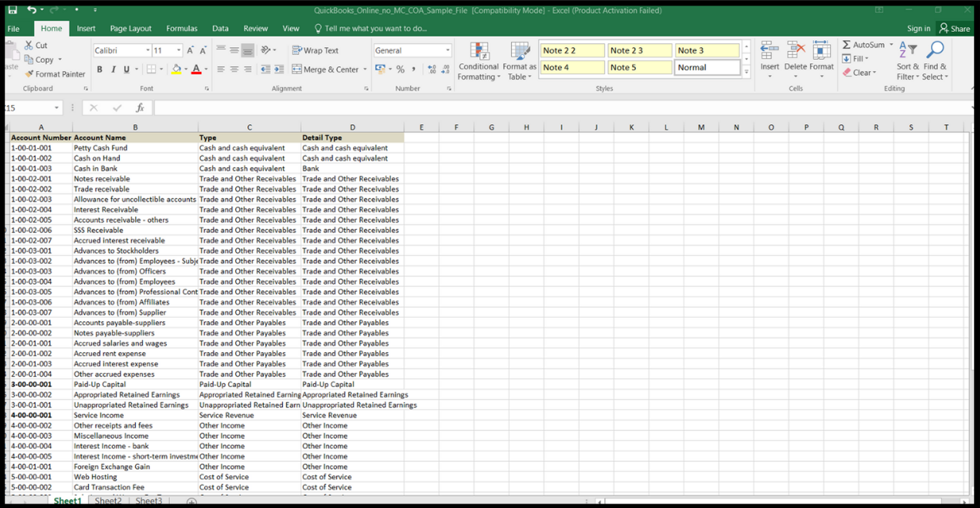Click the Fill Color bucket icon
This screenshot has height=508, width=980.
click(x=176, y=69)
